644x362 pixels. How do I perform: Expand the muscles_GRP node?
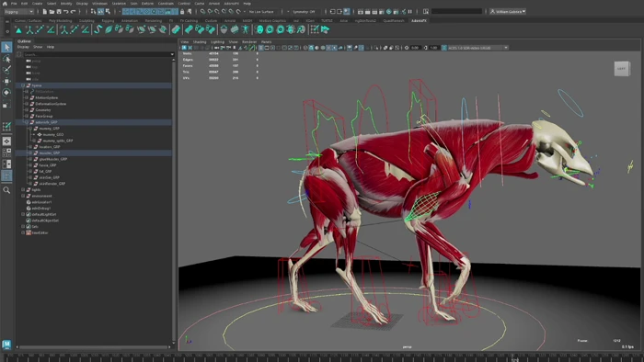pyautogui.click(x=30, y=153)
